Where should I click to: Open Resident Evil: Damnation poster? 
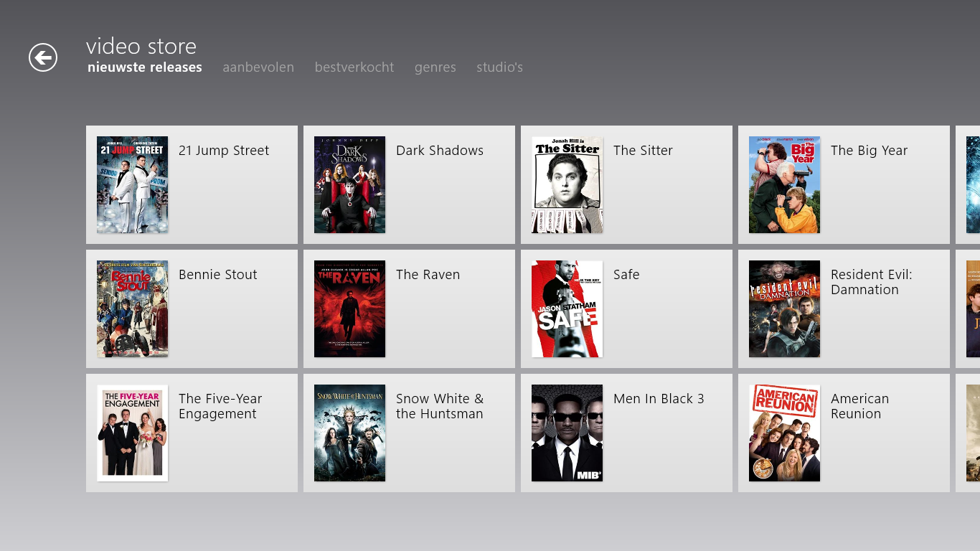pyautogui.click(x=785, y=309)
